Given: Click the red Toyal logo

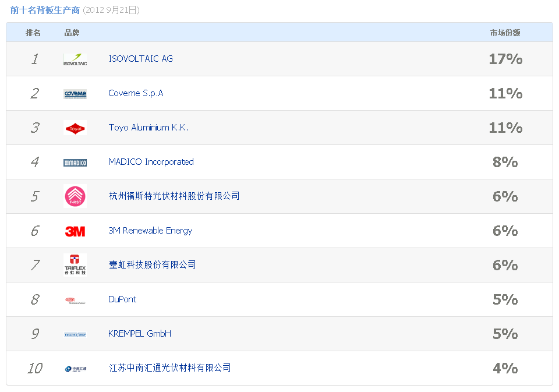Looking at the screenshot, I should click(x=75, y=128).
